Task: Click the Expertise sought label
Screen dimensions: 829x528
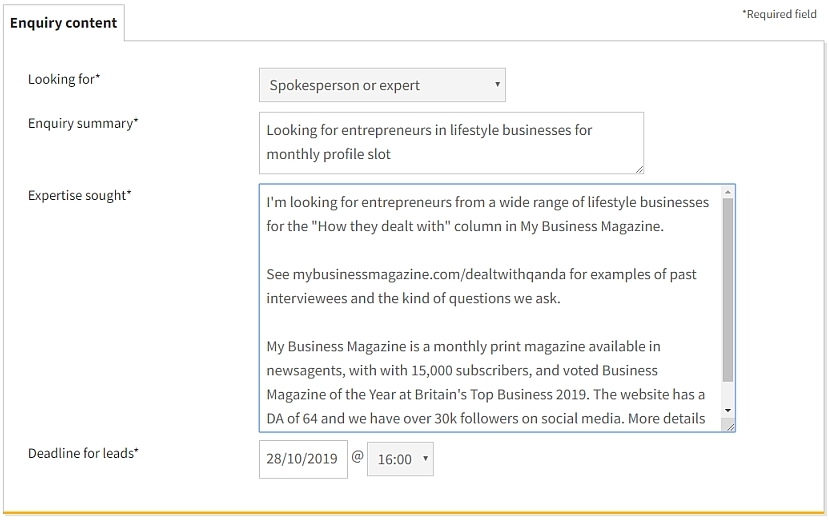Action: tap(79, 196)
